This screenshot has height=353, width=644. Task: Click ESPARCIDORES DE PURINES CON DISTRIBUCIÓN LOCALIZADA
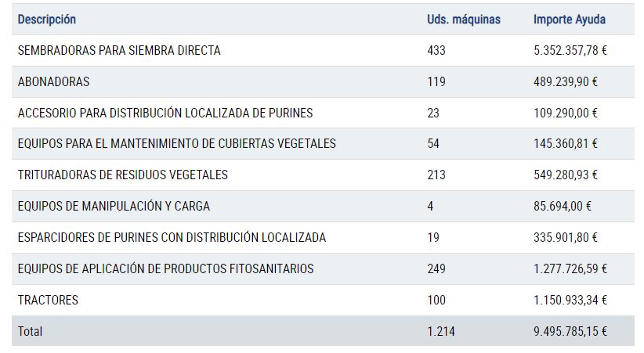172,237
